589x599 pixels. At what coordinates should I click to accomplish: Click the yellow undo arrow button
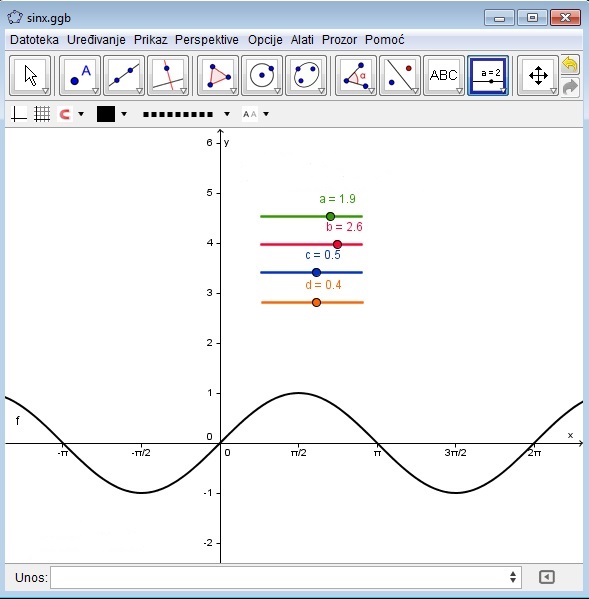[x=570, y=64]
